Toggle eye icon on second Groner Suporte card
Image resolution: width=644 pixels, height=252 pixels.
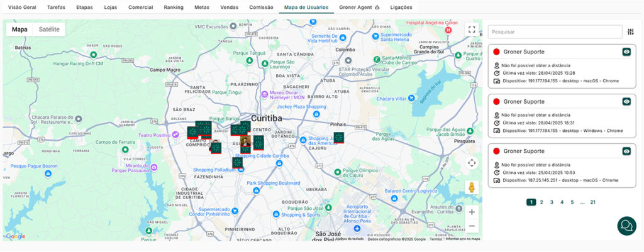pos(626,101)
